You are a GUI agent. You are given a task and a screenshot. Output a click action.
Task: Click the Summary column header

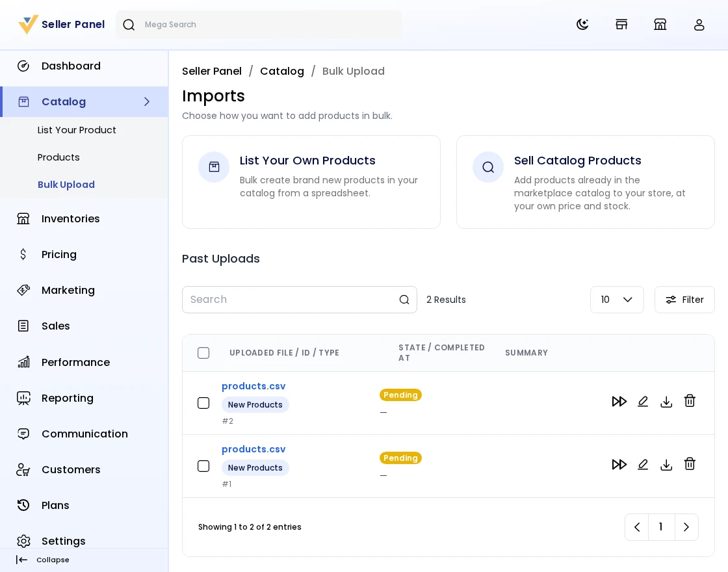point(526,353)
